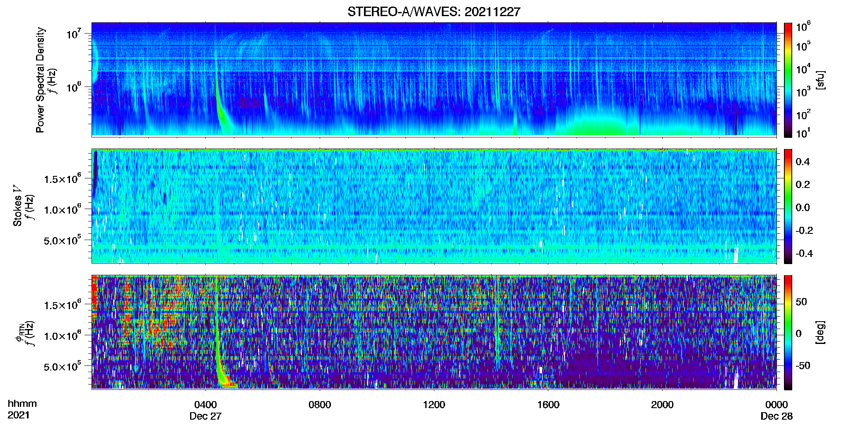Click the [deg] colorbar unit label
This screenshot has width=868, height=447.
point(821,332)
